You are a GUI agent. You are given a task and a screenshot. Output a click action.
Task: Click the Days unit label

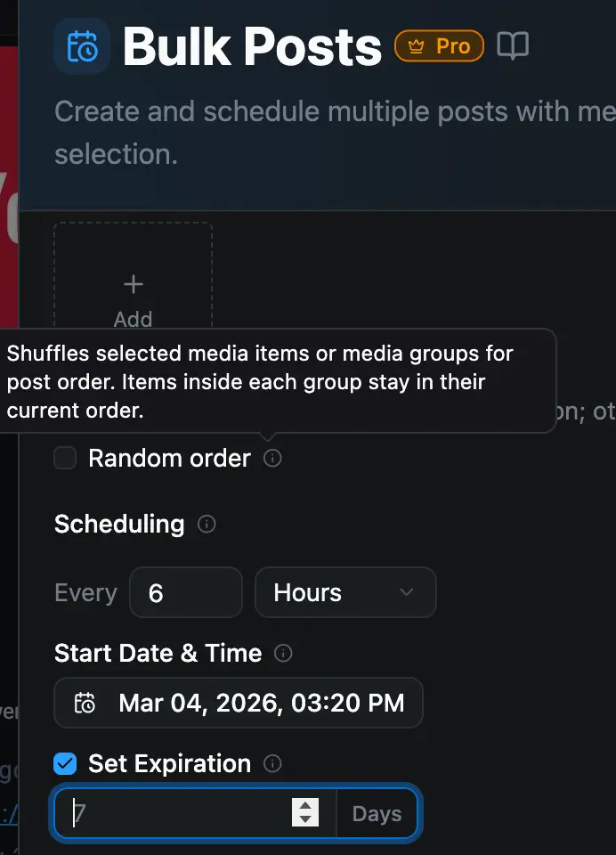tap(376, 813)
